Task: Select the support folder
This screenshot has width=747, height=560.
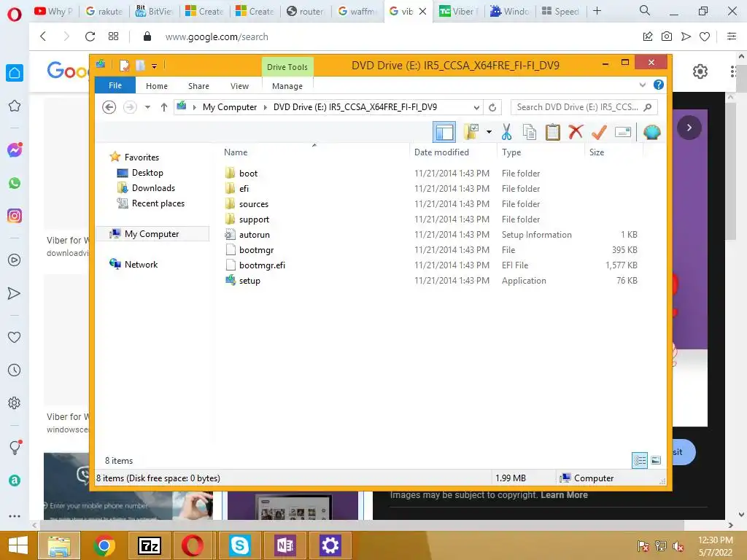Action: 254,219
